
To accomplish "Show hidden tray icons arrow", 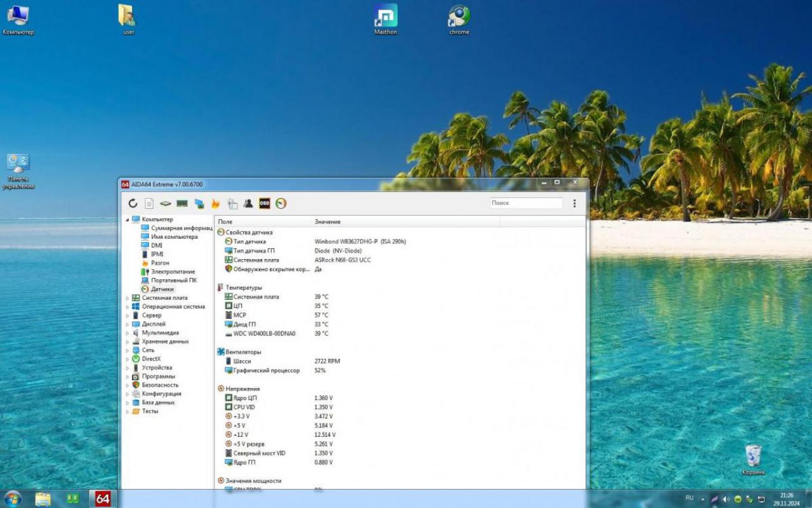I will pos(703,499).
